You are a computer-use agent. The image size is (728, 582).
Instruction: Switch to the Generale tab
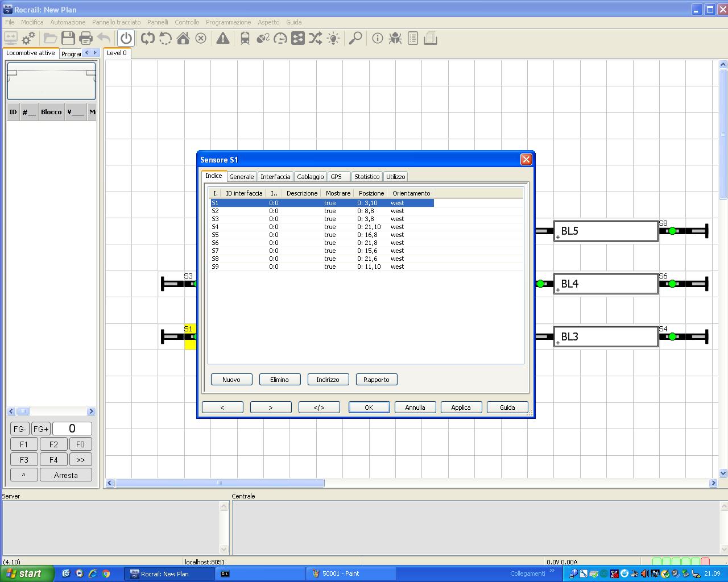click(241, 177)
